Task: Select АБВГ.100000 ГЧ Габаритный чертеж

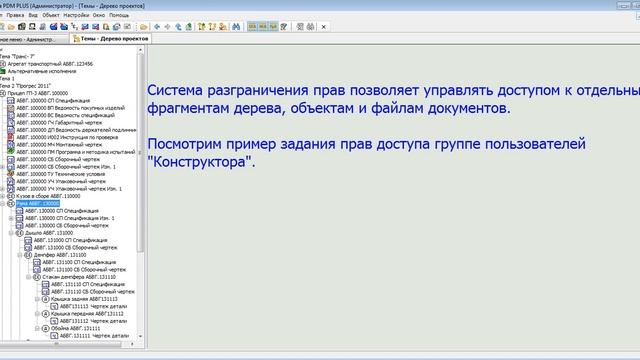Action: point(59,123)
